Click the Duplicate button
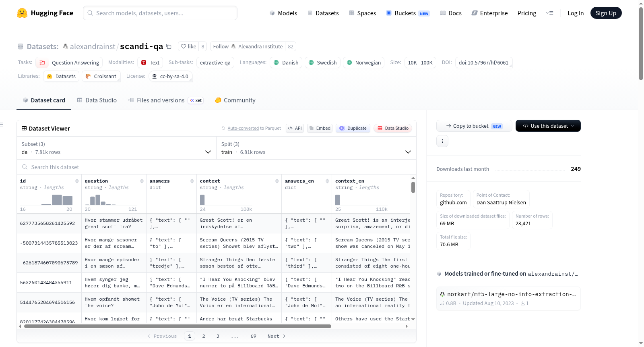 tap(353, 128)
